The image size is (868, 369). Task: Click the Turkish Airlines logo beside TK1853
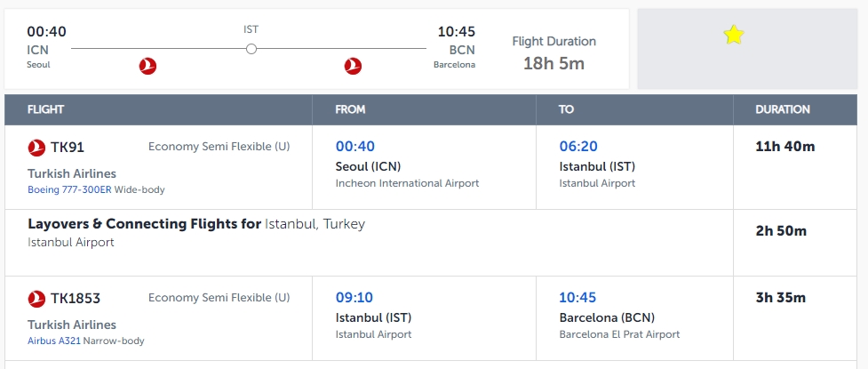point(36,299)
